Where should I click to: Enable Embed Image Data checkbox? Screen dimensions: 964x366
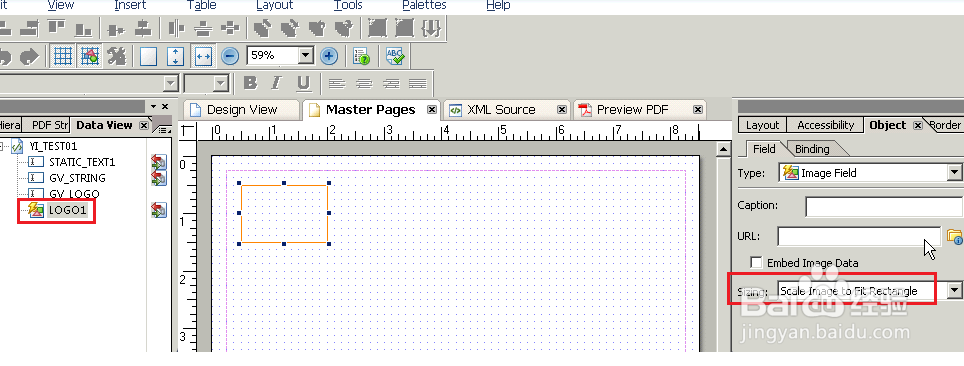pos(757,263)
